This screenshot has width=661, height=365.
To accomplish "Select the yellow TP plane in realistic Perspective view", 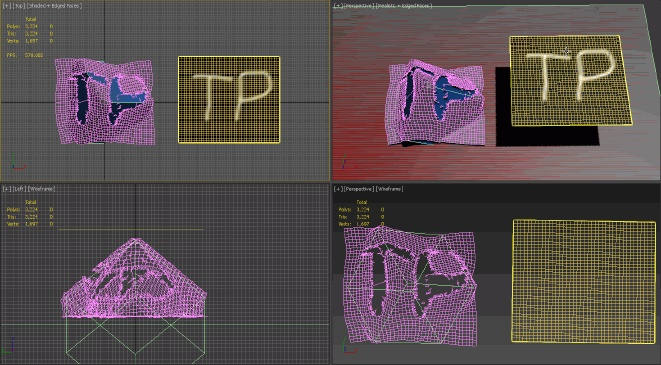I will [x=570, y=80].
